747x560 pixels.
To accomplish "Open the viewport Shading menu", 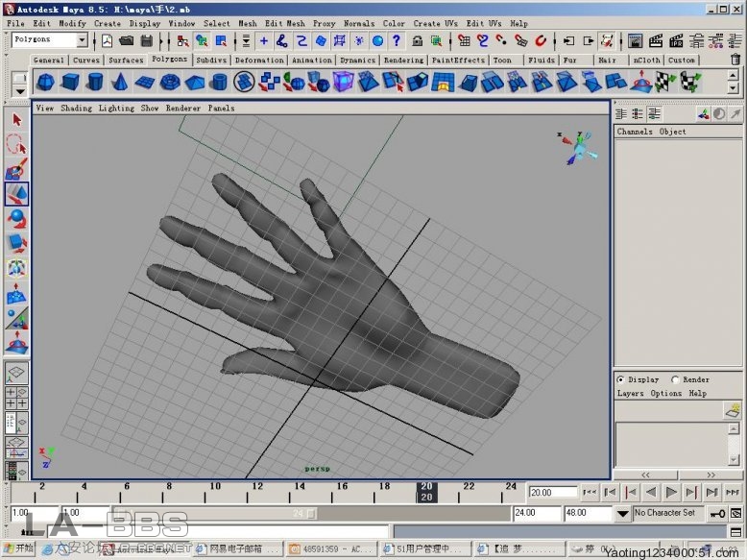I will 76,109.
